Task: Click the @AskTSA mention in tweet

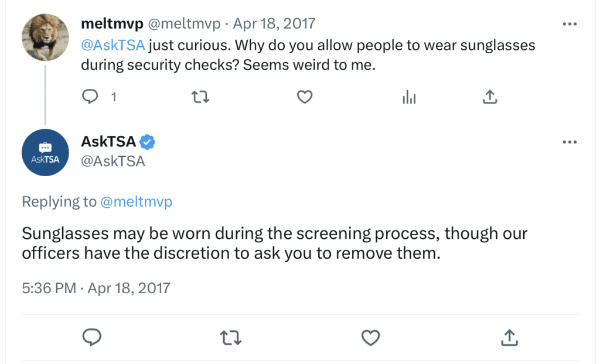Action: [113, 46]
